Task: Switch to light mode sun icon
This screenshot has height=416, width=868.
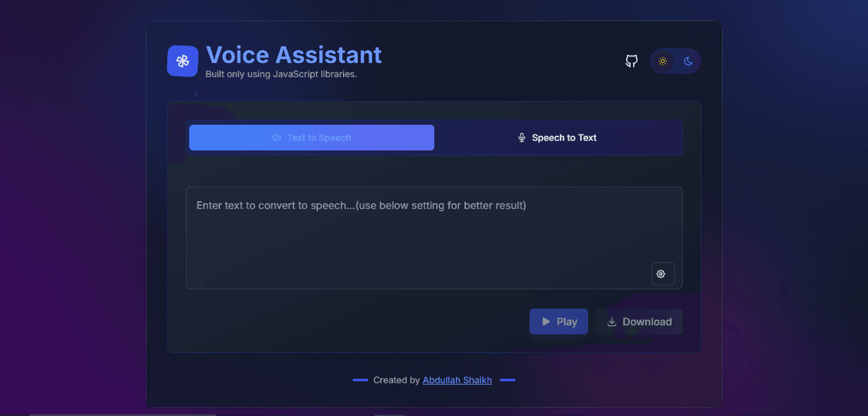Action: pos(663,61)
